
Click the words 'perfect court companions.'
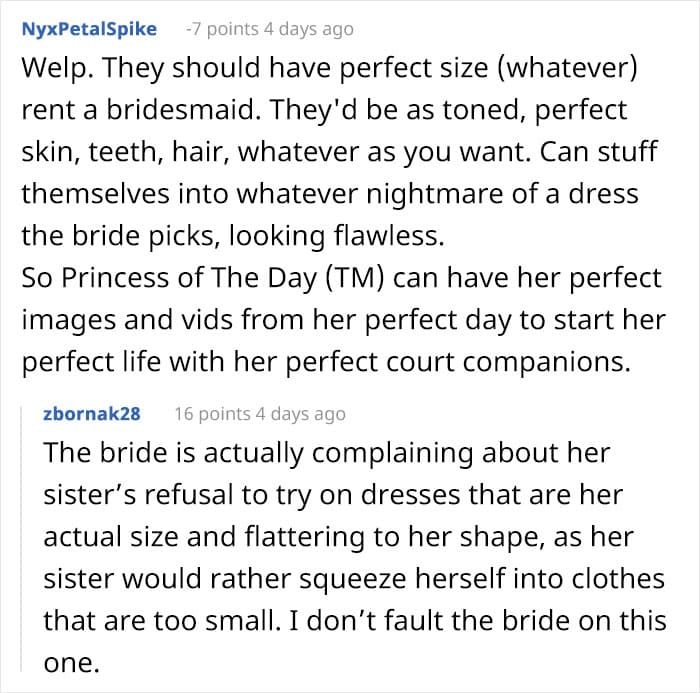pos(458,362)
